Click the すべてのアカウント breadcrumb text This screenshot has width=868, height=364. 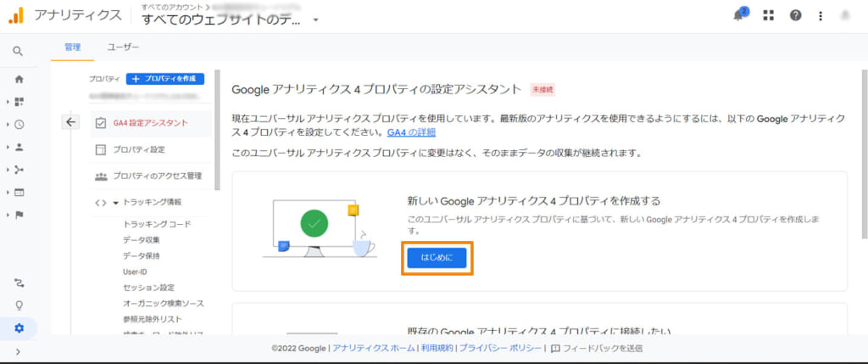point(172,7)
